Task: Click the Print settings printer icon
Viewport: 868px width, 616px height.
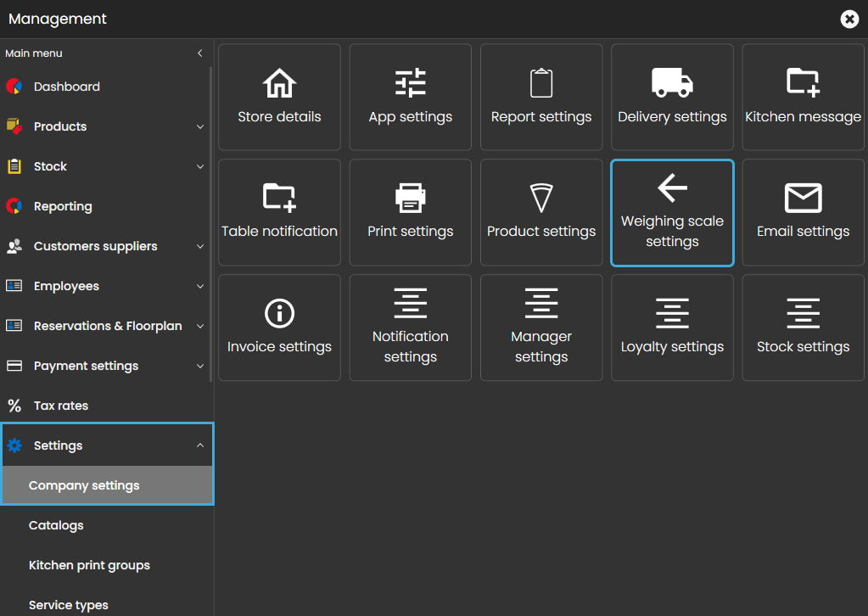Action: click(411, 198)
